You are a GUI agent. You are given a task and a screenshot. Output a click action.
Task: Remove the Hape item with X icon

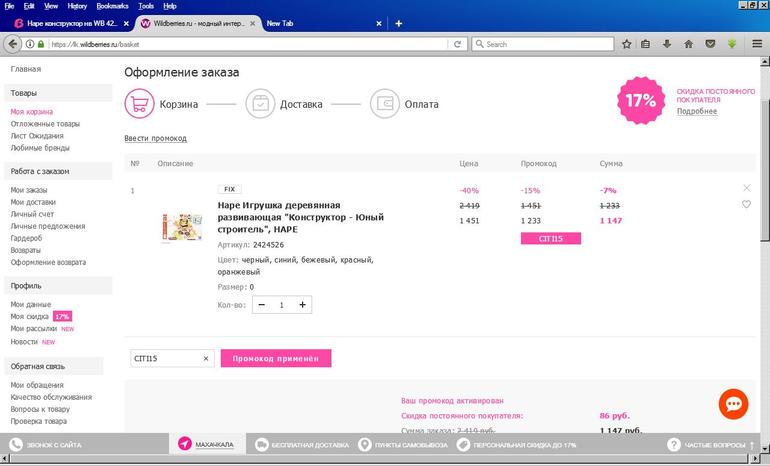pos(746,188)
